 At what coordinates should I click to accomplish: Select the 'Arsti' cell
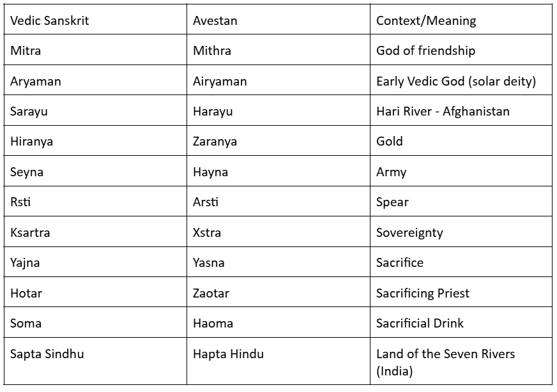[278, 201]
